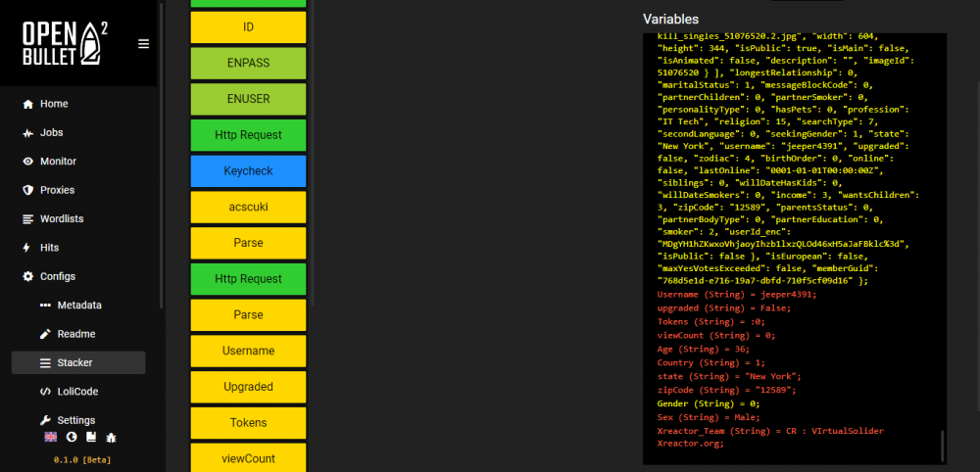
Task: Click the "Tokens (String) = :0;" line
Action: click(711, 321)
